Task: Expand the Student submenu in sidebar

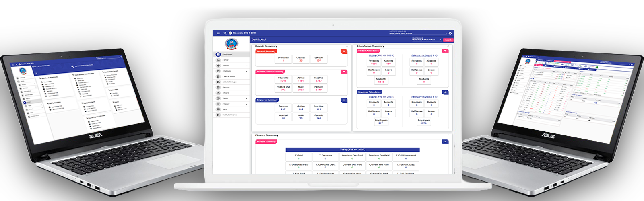Action: pos(246,66)
